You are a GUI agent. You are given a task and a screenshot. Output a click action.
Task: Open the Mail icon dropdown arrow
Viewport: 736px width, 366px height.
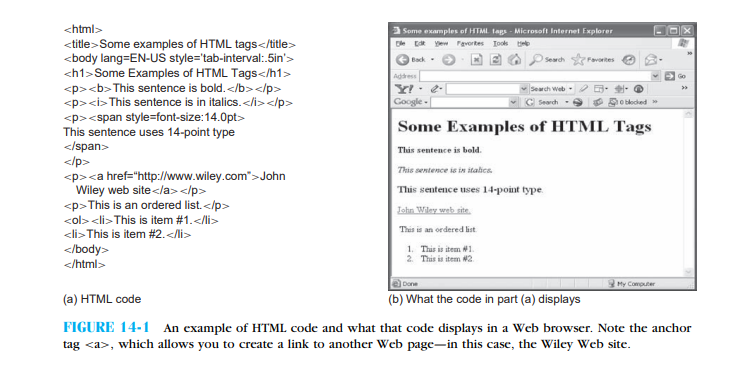point(660,60)
